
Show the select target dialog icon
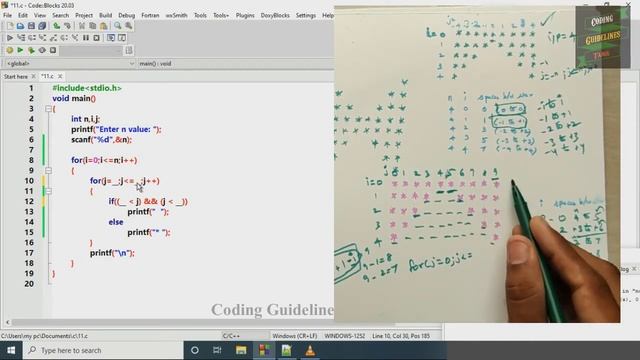pos(129,50)
